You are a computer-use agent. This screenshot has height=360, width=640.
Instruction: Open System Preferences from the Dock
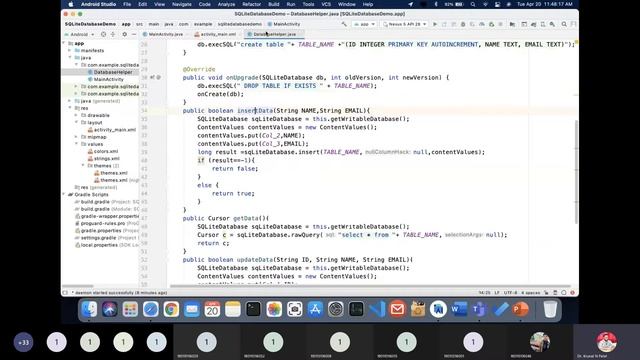click(336, 309)
